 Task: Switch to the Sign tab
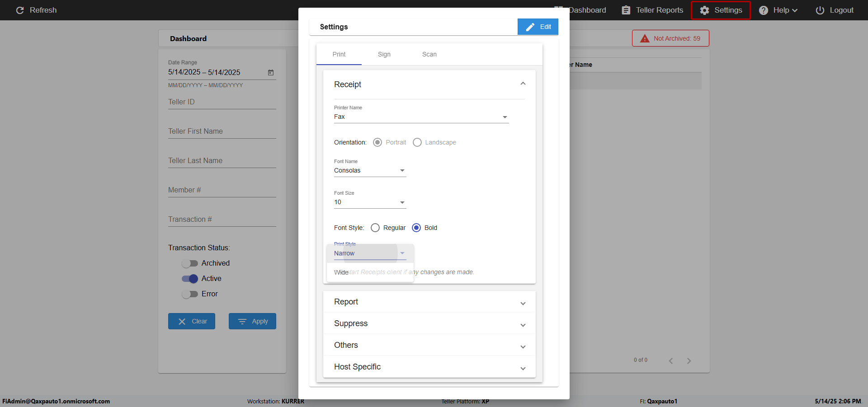tap(384, 54)
